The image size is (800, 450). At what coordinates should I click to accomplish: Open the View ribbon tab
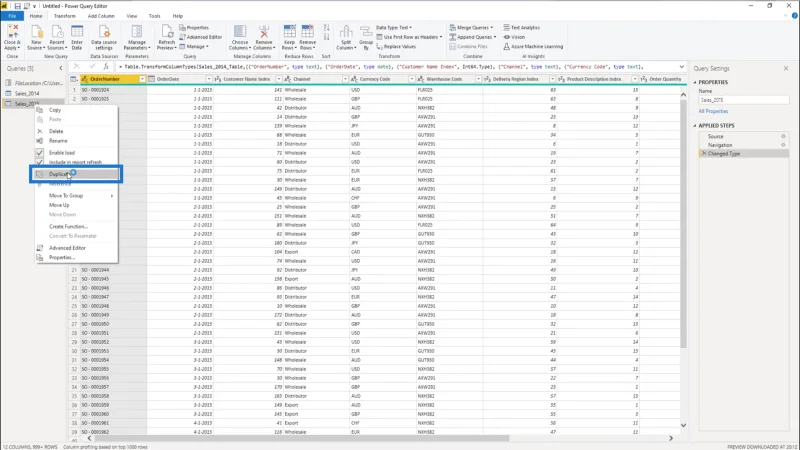click(x=132, y=16)
